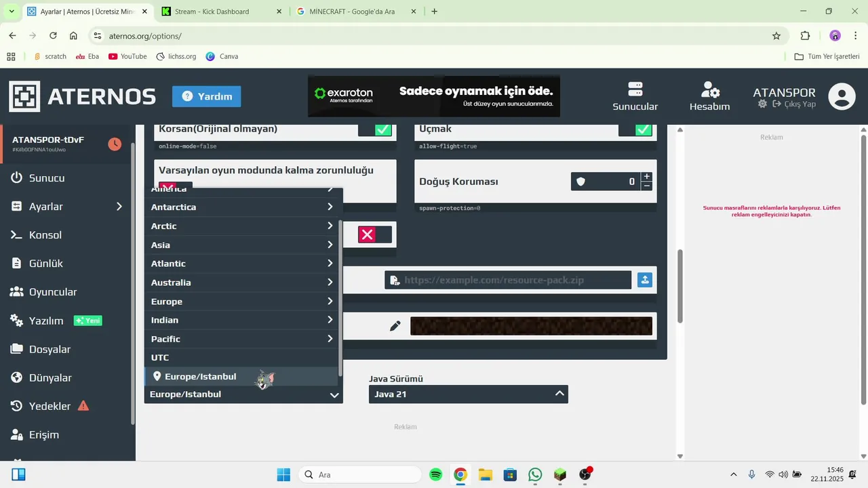Collapse the Europe/Istanbul timezone dropdown

[x=243, y=394]
